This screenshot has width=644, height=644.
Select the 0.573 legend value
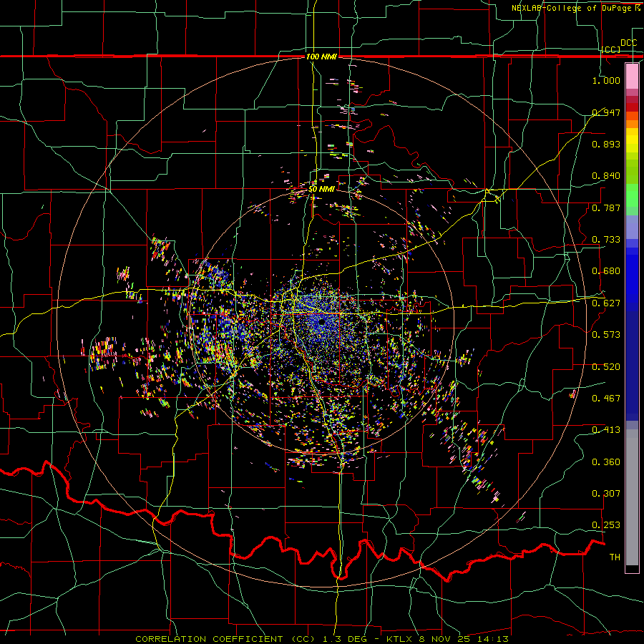pyautogui.click(x=606, y=335)
